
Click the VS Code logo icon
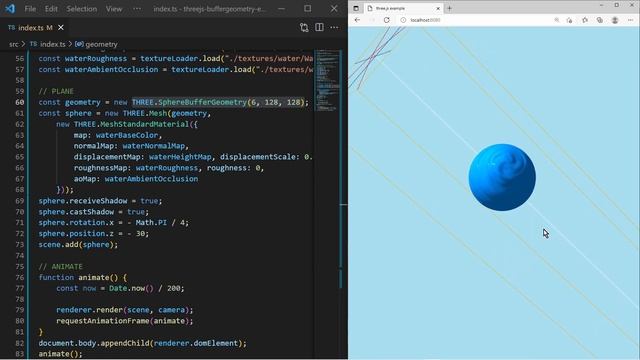pyautogui.click(x=10, y=9)
